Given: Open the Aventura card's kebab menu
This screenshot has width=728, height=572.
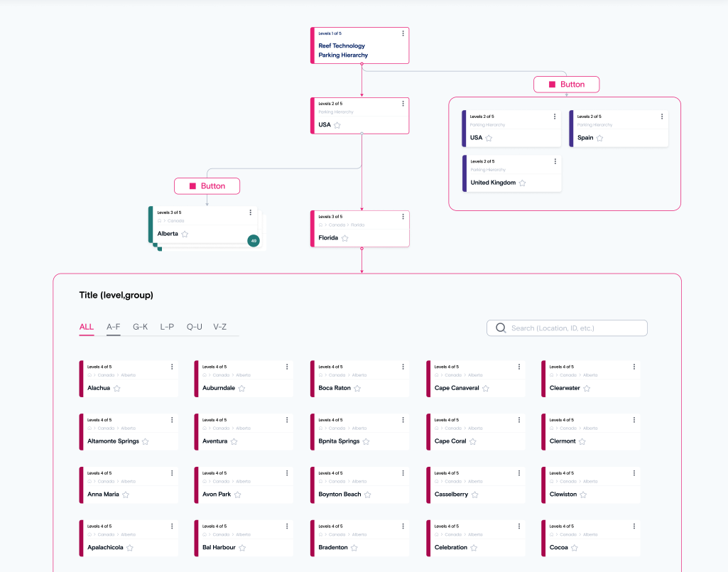Looking at the screenshot, I should pyautogui.click(x=288, y=420).
